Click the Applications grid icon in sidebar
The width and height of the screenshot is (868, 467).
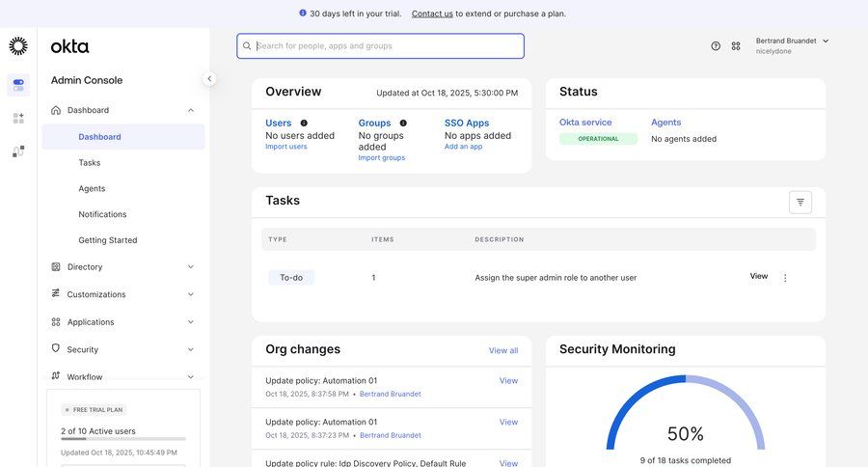click(x=56, y=322)
